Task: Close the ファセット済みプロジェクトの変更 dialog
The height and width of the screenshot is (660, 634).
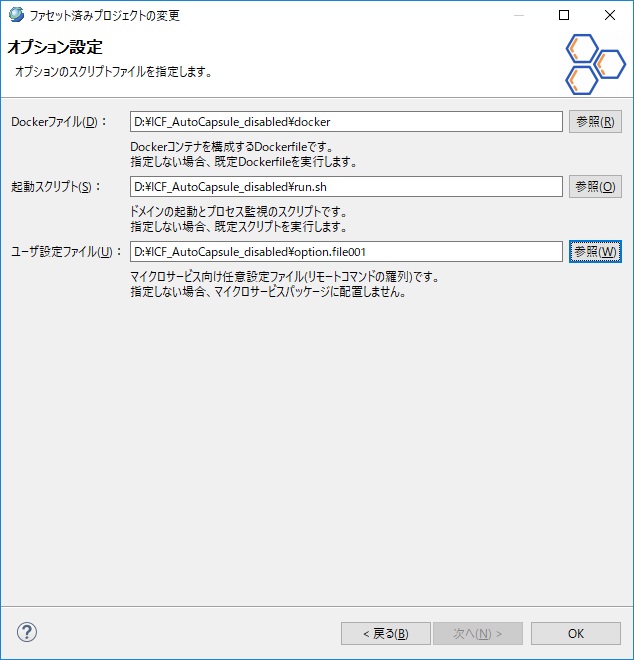Action: 610,16
